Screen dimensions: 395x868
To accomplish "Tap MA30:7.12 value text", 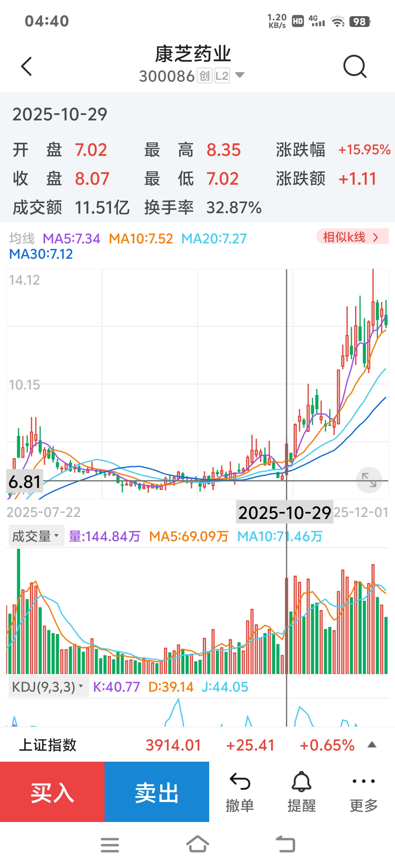I will [41, 254].
